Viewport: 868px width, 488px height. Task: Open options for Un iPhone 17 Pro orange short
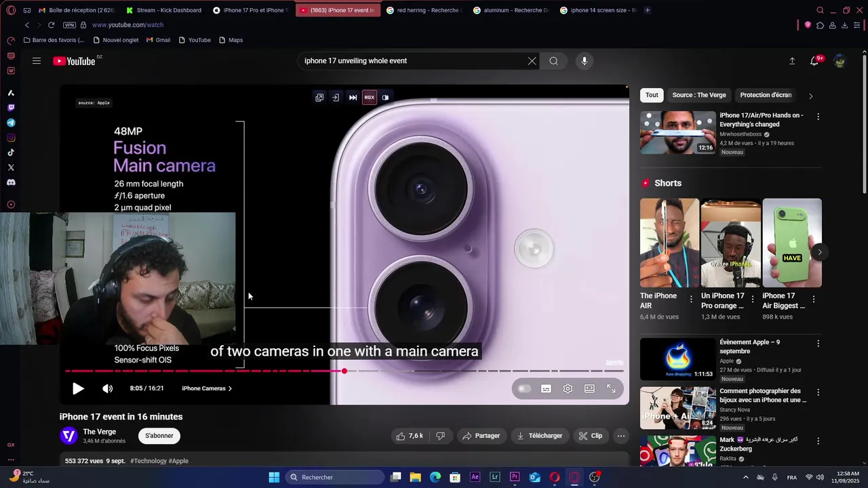[x=752, y=299]
